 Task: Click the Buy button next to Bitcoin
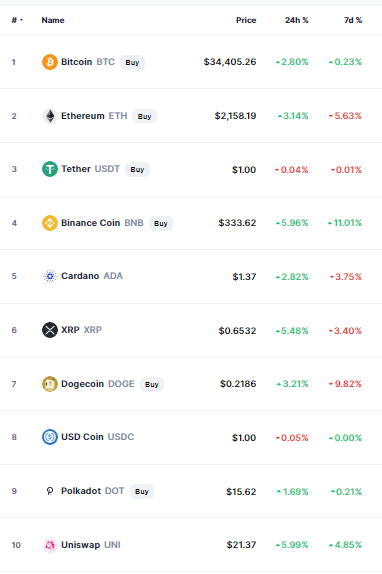[132, 62]
